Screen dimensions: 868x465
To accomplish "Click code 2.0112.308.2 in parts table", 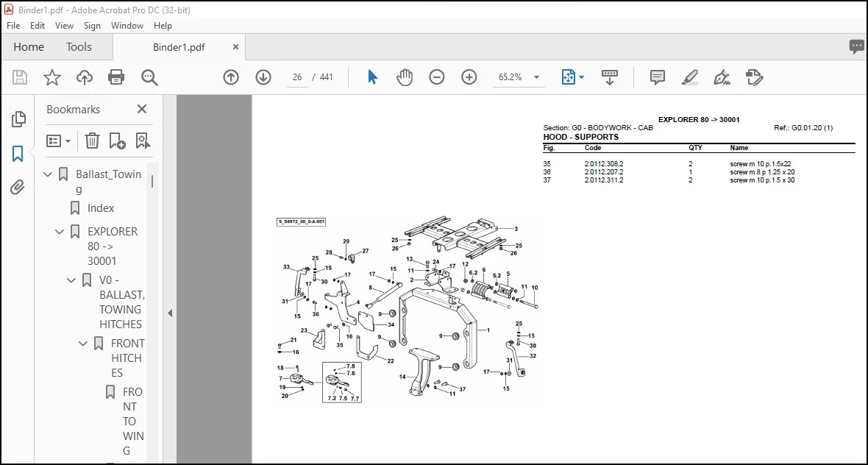I will pos(604,164).
